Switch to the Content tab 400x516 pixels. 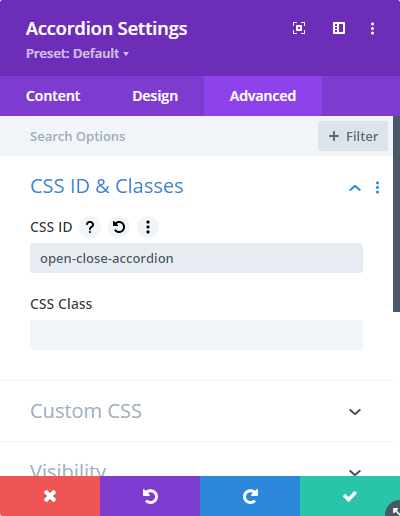[53, 96]
